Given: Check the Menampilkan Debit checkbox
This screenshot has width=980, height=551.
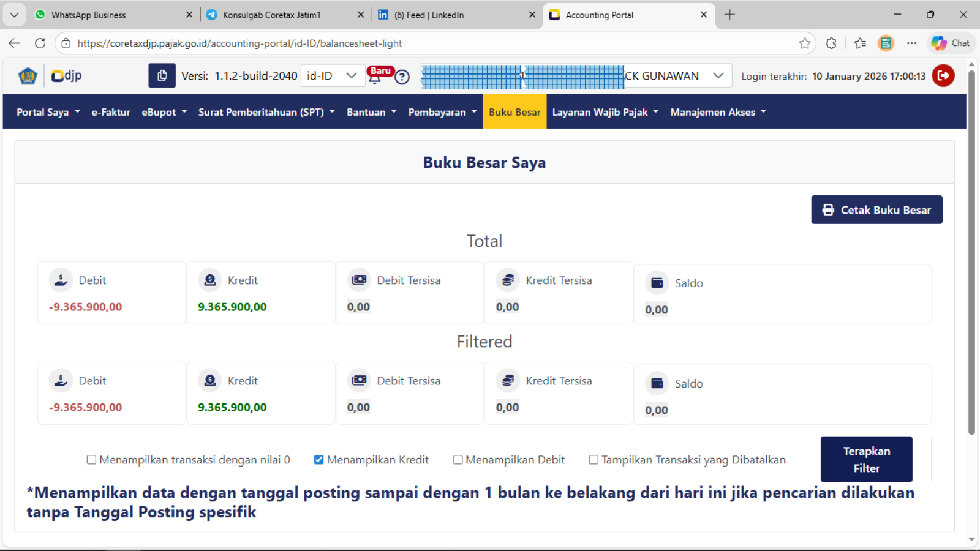Looking at the screenshot, I should tap(458, 460).
